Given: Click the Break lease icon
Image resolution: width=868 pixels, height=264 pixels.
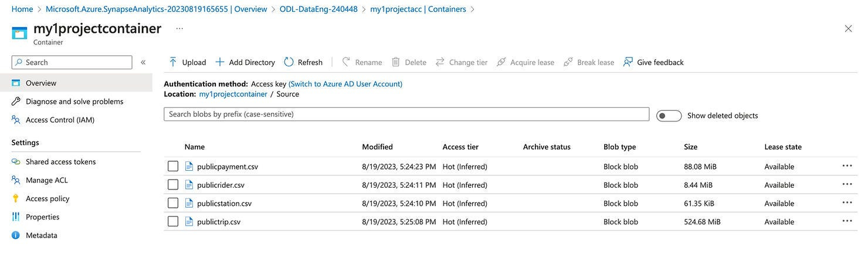Looking at the screenshot, I should pyautogui.click(x=568, y=62).
